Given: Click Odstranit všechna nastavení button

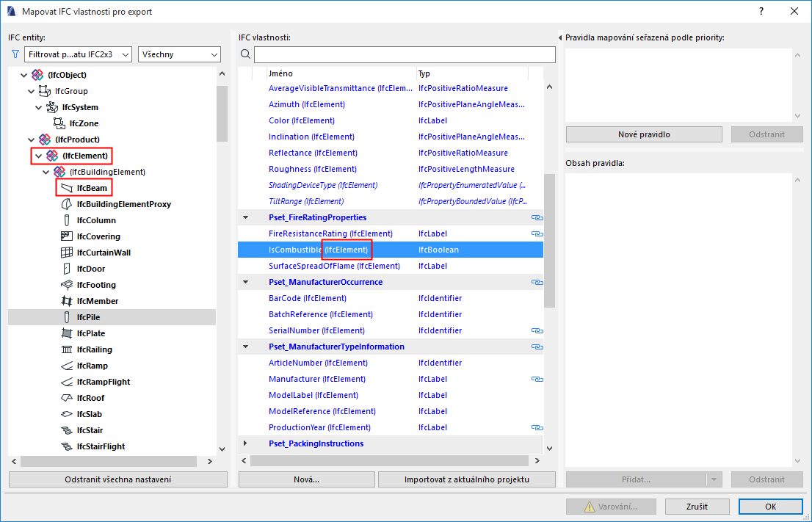Looking at the screenshot, I should 118,479.
